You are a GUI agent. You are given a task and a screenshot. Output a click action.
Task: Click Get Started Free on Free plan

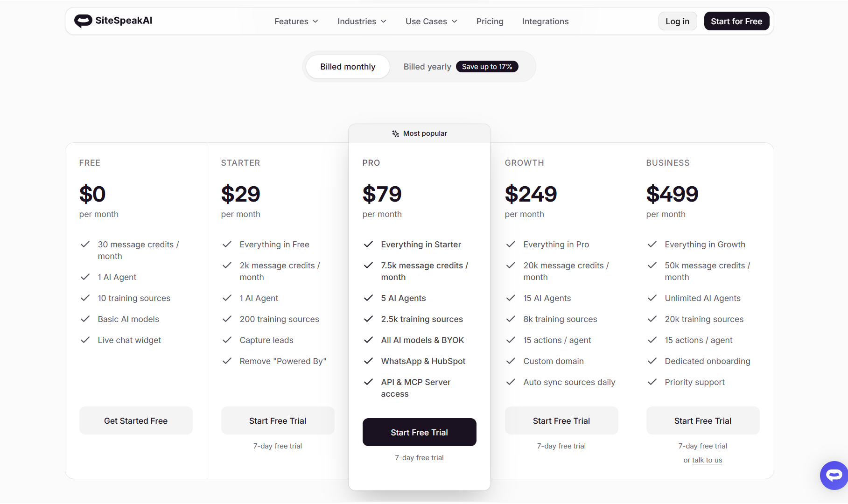136,420
